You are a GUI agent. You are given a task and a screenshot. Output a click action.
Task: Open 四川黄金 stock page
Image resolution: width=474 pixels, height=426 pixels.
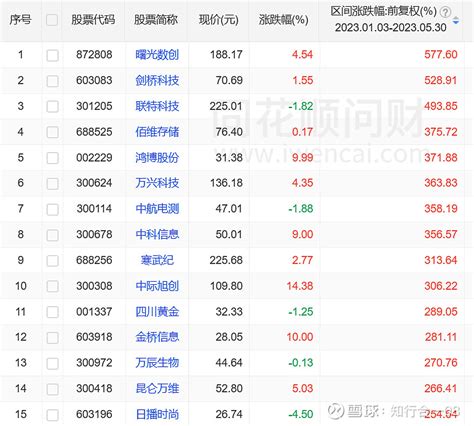coord(157,312)
